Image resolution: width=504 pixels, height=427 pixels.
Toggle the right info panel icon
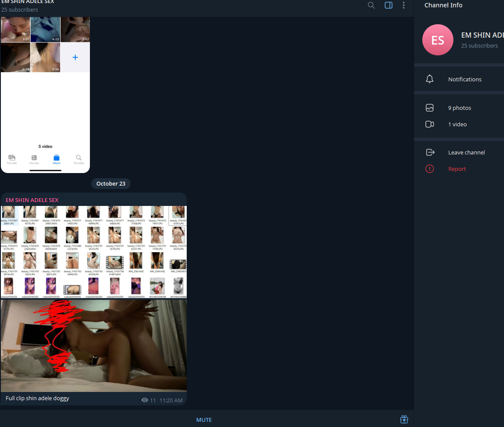pos(388,5)
